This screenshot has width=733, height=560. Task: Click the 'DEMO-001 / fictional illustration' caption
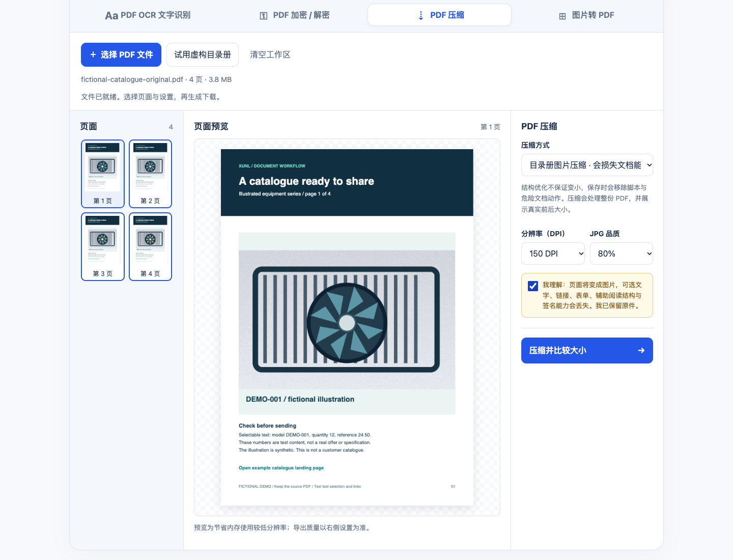300,399
